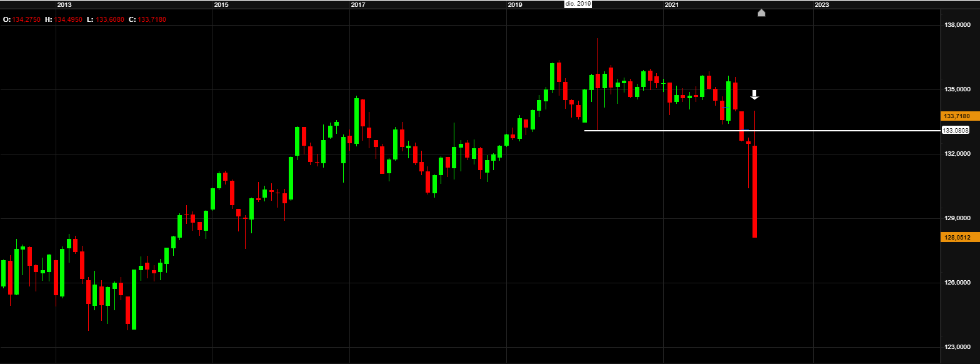Viewport: 980px width, 364px height.
Task: Click the 135,0000 price axis label
Action: coord(958,90)
